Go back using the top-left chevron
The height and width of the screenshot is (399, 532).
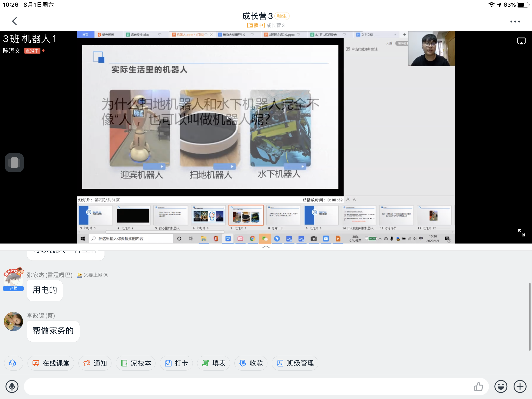pyautogui.click(x=15, y=21)
